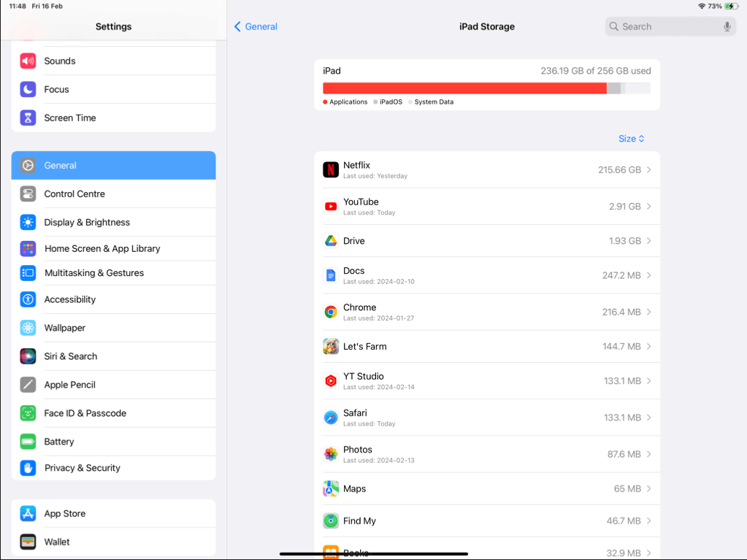Tap the Siri & Search icon
Viewport: 747px width, 560px height.
point(28,356)
